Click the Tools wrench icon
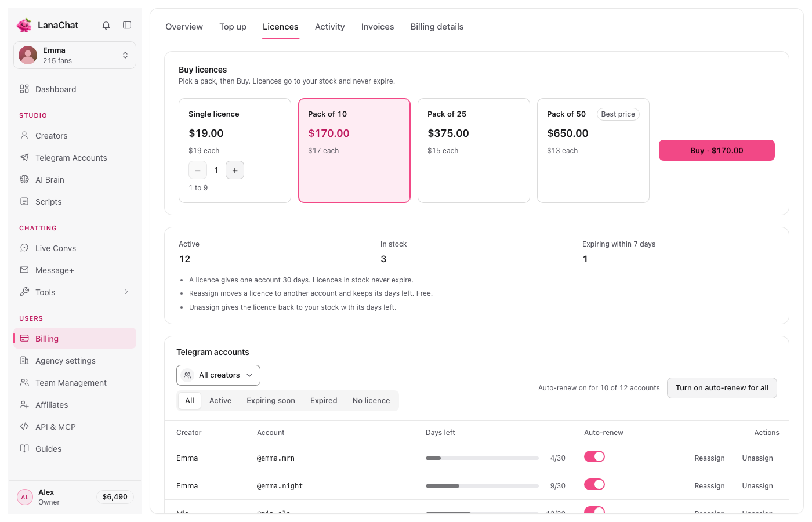 (x=24, y=292)
